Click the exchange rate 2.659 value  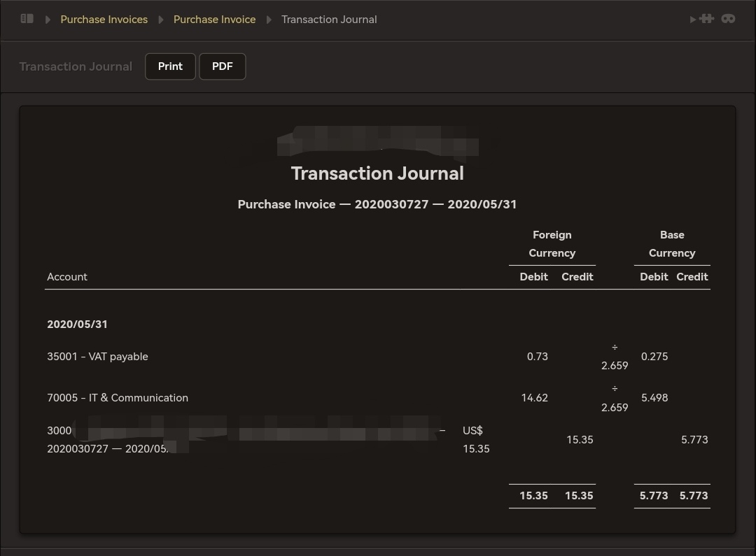point(615,365)
